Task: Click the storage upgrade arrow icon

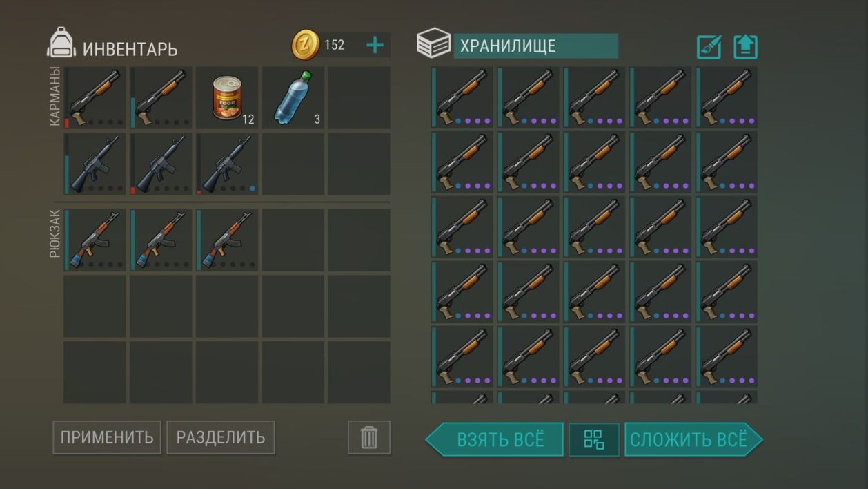Action: [x=745, y=46]
